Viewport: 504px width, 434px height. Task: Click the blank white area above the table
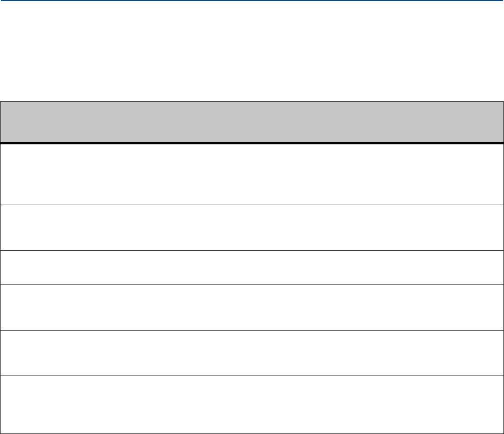(252, 52)
